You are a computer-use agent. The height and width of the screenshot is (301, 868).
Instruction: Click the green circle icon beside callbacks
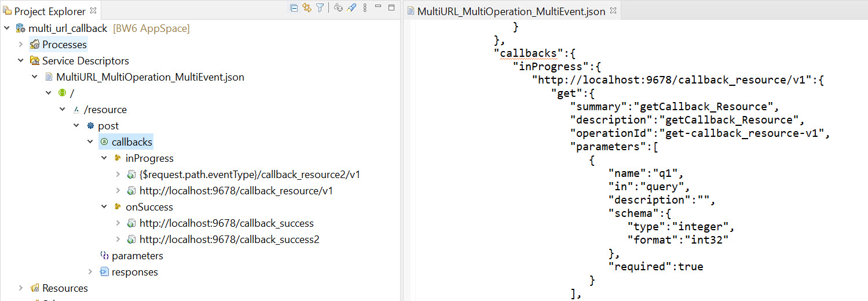click(x=104, y=142)
